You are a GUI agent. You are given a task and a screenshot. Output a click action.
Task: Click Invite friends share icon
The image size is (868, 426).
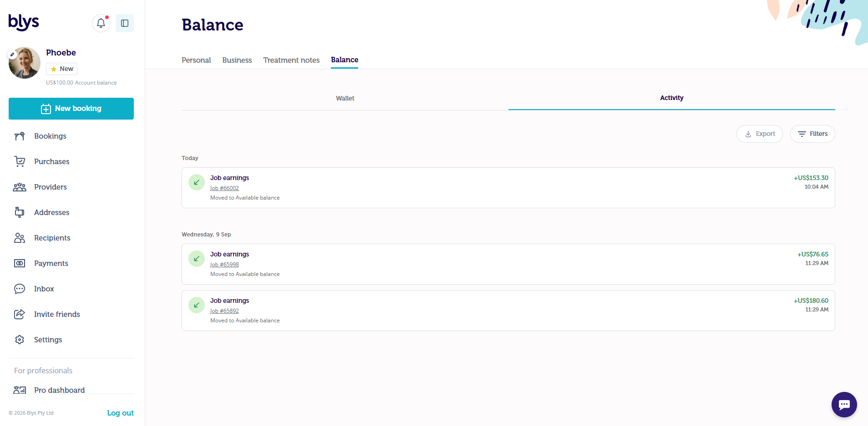tap(20, 314)
